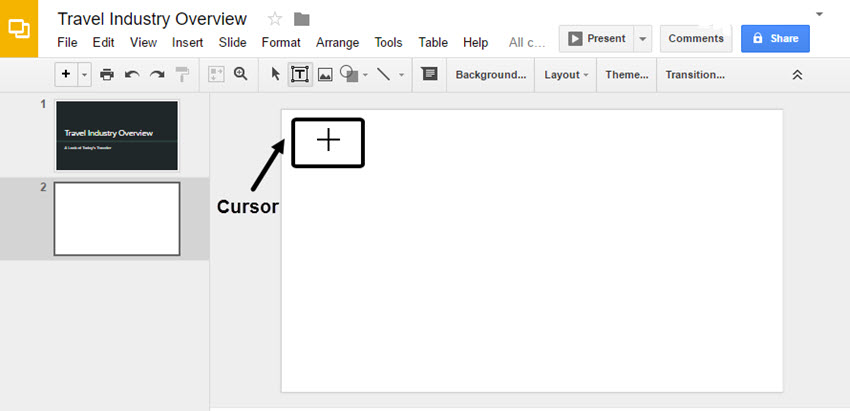Image resolution: width=850 pixels, height=411 pixels.
Task: Activate the Text box tool
Action: (x=300, y=74)
